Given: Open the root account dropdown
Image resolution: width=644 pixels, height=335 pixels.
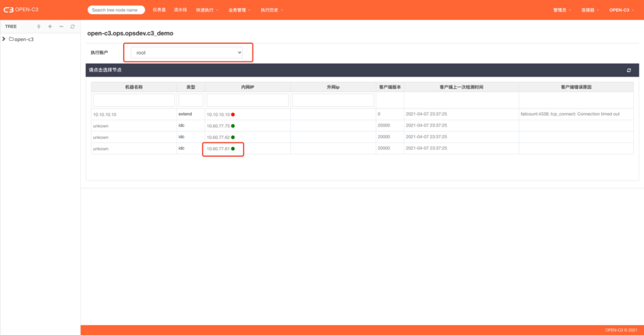Looking at the screenshot, I should coord(187,53).
